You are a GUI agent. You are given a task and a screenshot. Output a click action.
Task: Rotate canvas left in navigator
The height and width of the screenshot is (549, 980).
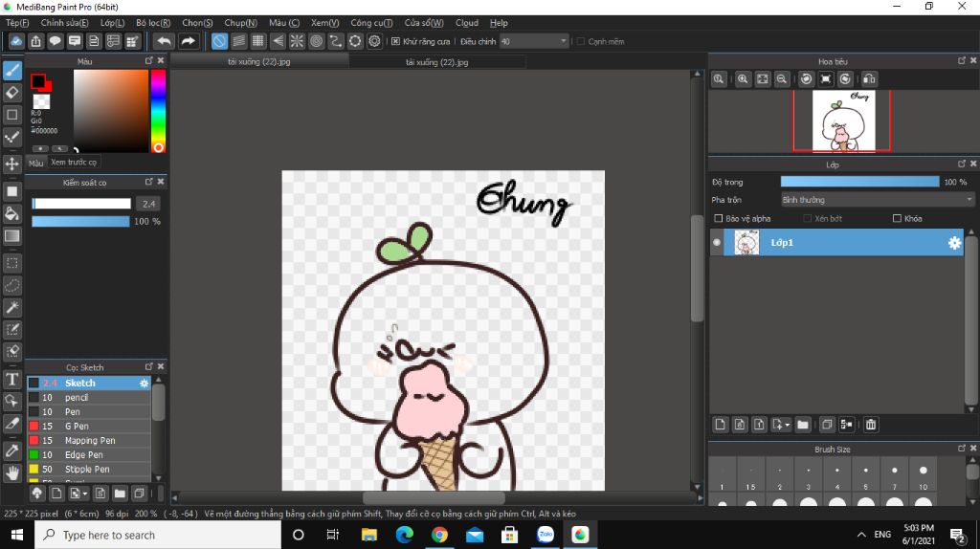pyautogui.click(x=806, y=79)
